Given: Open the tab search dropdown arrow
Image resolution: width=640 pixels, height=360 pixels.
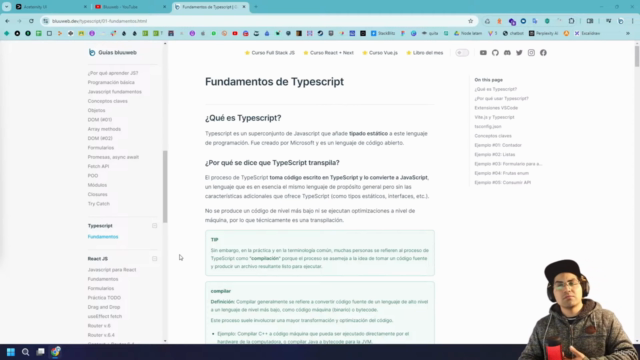Looking at the screenshot, I should [7, 7].
